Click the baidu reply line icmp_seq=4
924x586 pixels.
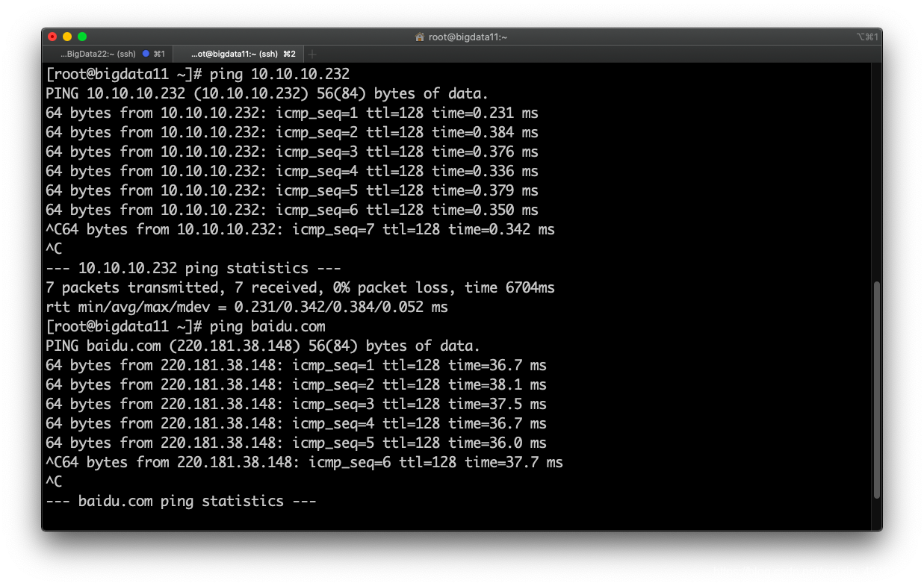(x=296, y=424)
